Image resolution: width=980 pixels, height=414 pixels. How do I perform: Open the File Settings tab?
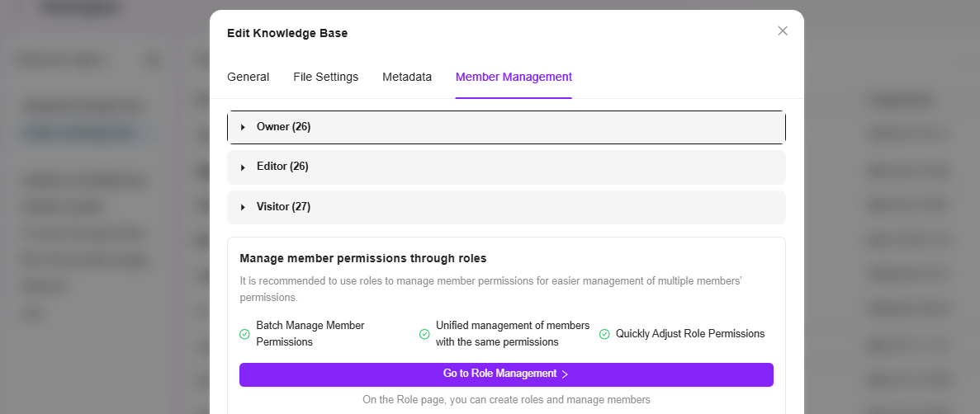(x=325, y=77)
